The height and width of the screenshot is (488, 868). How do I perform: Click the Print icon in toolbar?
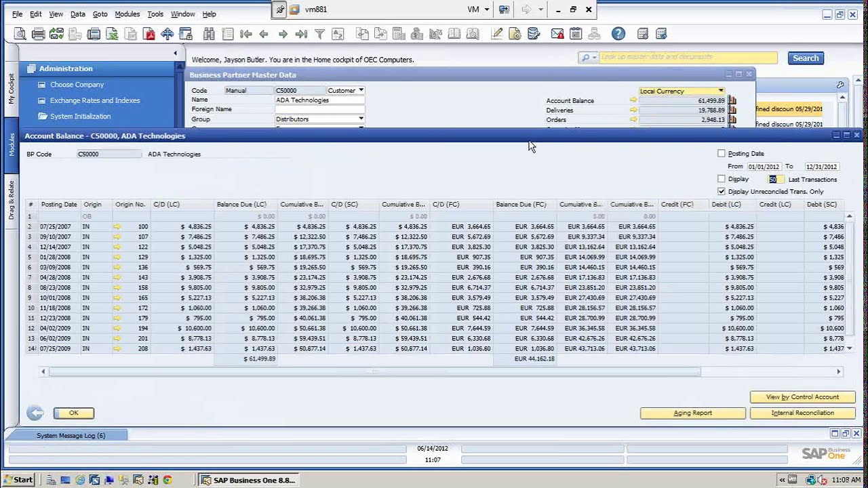click(x=39, y=34)
